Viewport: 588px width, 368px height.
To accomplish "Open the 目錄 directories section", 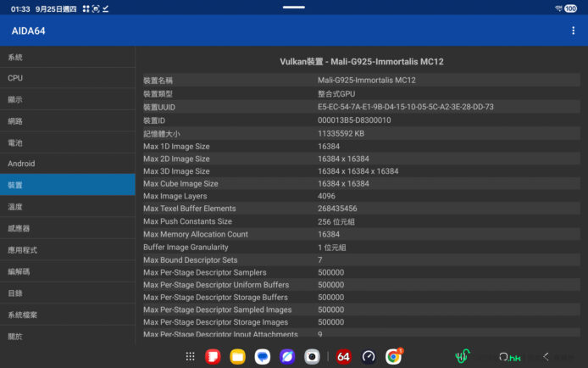I will (68, 293).
